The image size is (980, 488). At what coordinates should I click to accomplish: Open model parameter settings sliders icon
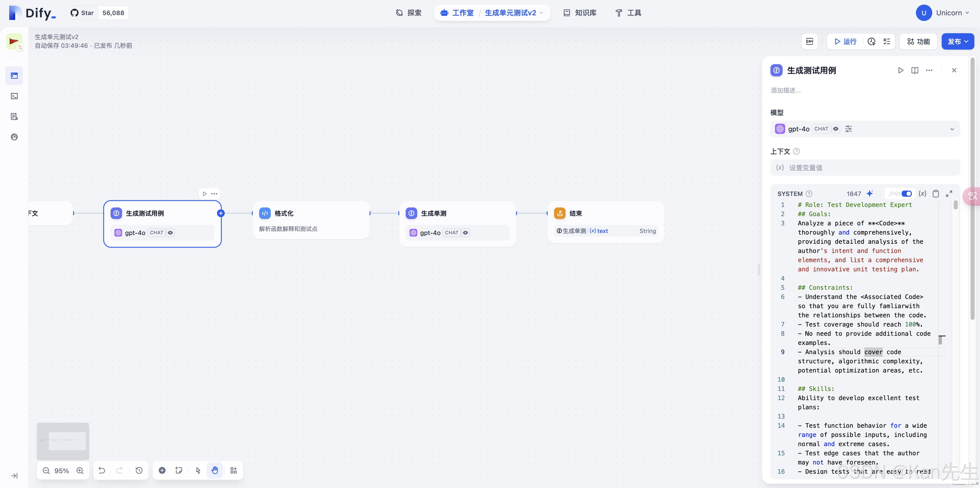click(848, 129)
